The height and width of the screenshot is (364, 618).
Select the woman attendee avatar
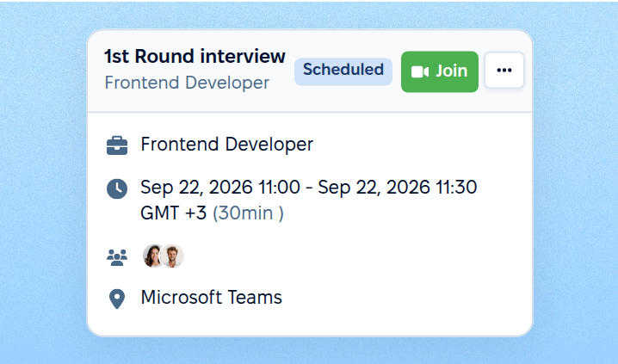tap(152, 256)
